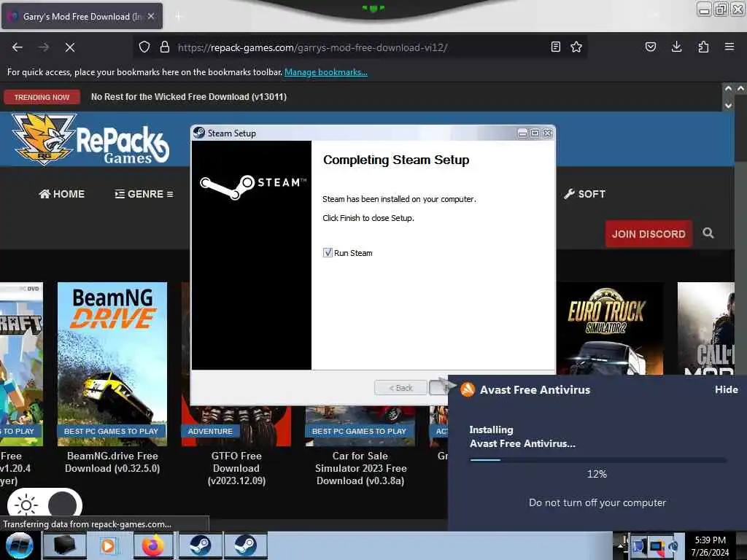Click the Avast orange logo icon

click(x=468, y=389)
